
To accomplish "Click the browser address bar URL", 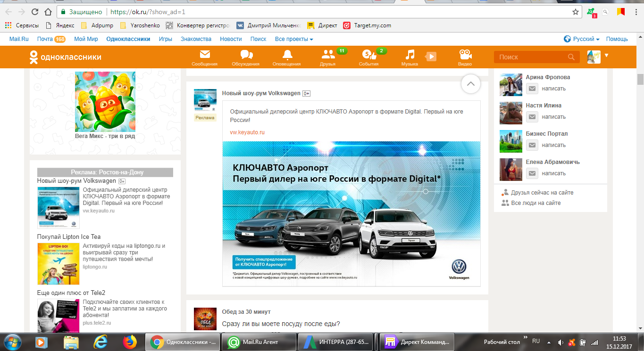I will 147,12.
